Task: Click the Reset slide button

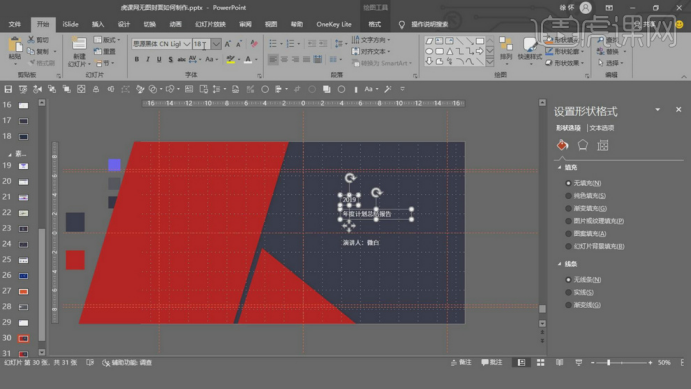Action: point(105,52)
